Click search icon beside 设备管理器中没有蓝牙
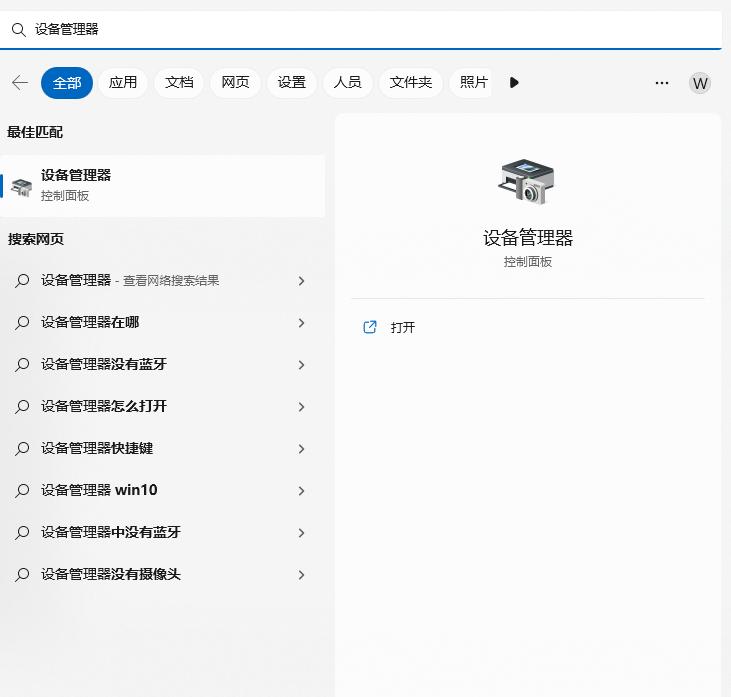Viewport: 731px width, 697px height. tap(22, 532)
